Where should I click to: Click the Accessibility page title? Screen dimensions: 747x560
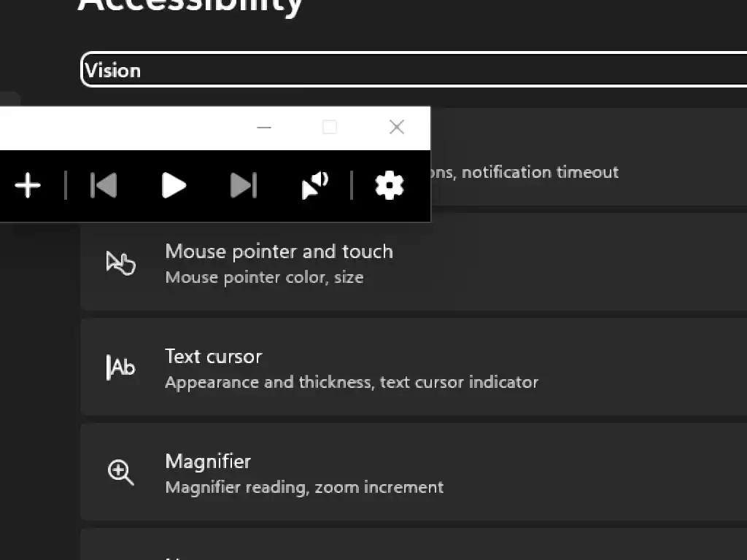click(190, 6)
